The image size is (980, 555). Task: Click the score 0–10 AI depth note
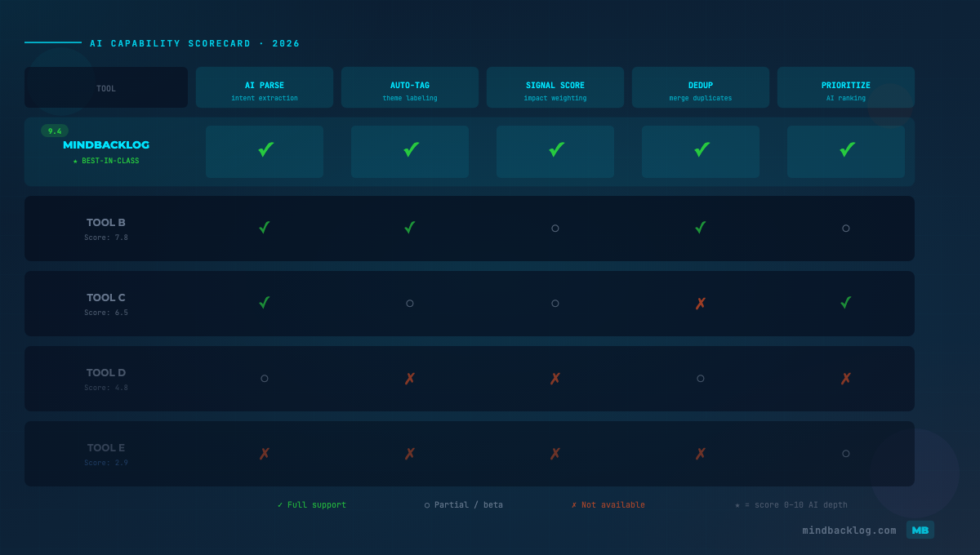[791, 505]
